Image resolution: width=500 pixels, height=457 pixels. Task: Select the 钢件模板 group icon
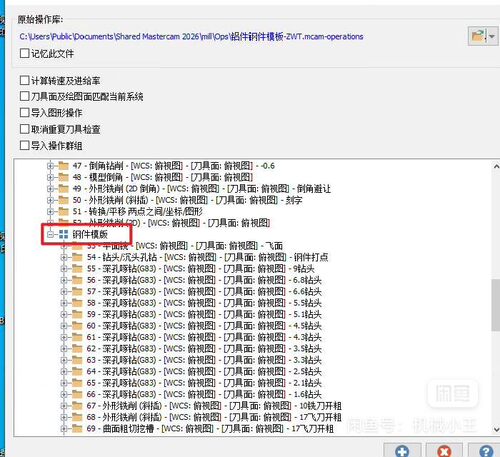pyautogui.click(x=63, y=234)
